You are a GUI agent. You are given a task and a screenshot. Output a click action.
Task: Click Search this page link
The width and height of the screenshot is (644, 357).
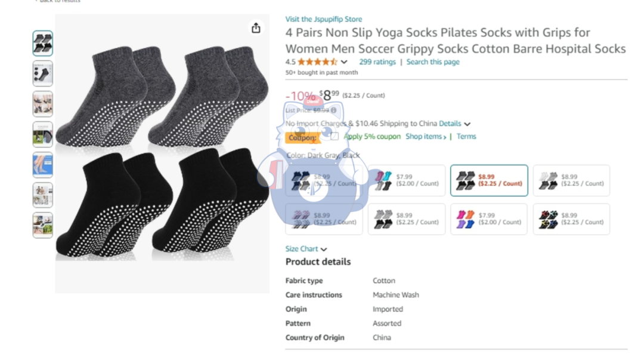coord(433,61)
